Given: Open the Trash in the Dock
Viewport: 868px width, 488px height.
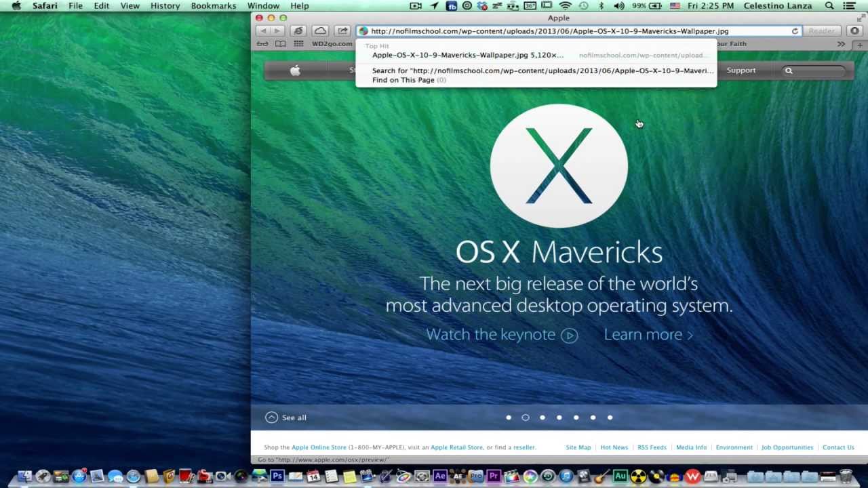Looking at the screenshot, I should (x=846, y=476).
